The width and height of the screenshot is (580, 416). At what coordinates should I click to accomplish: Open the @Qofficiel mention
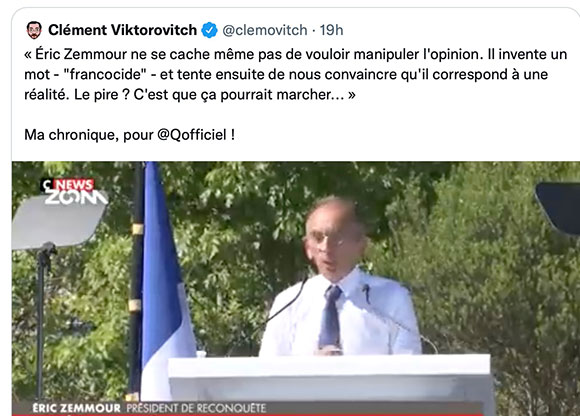click(192, 135)
